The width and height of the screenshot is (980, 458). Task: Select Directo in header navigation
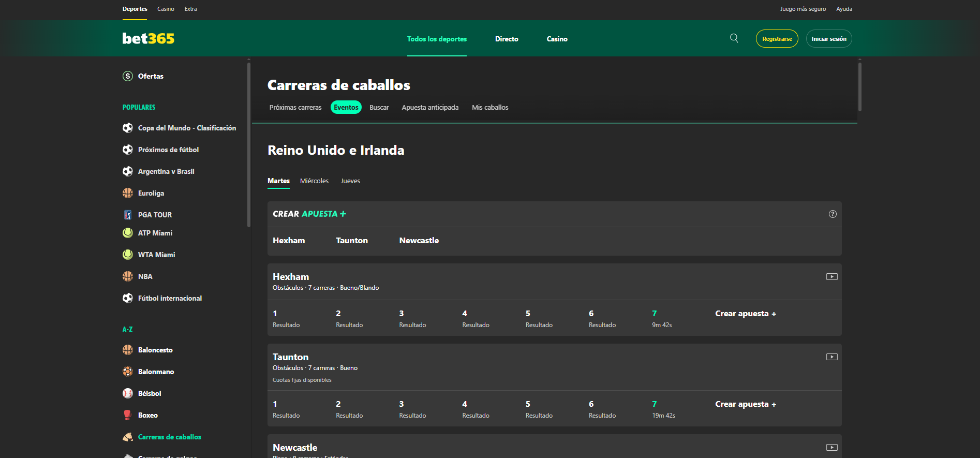click(x=507, y=39)
